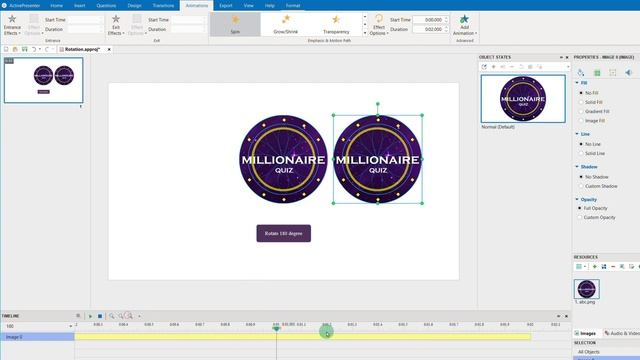Open the Questions ribbon tab
The height and width of the screenshot is (360, 640).
point(106,6)
